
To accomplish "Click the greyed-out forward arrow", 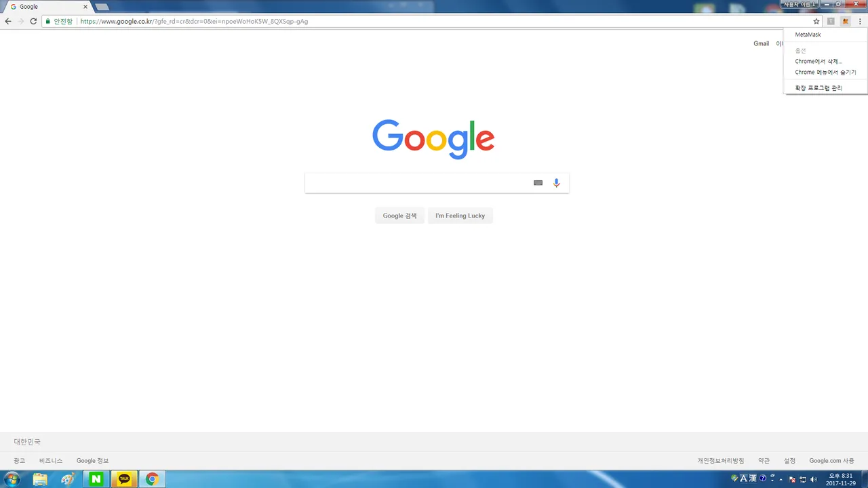I will pos(21,21).
